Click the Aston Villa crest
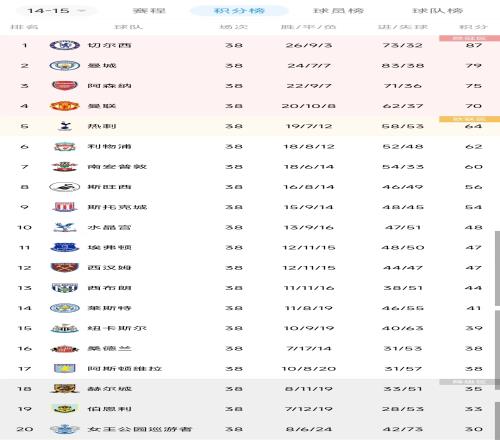The image size is (500, 440). pos(65,369)
